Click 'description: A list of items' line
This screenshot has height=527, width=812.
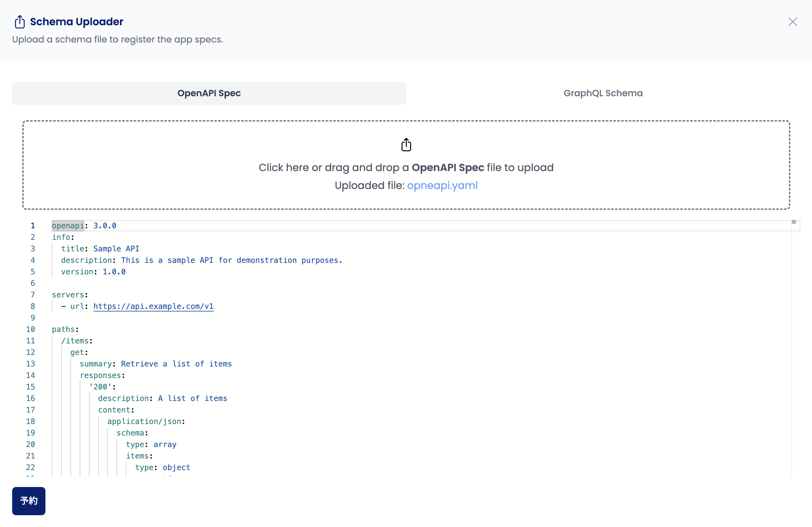coord(163,398)
